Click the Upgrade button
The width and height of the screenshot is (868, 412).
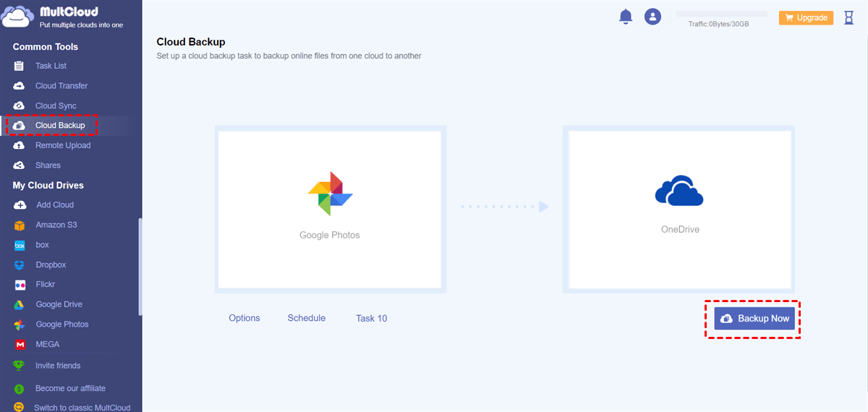(x=806, y=18)
